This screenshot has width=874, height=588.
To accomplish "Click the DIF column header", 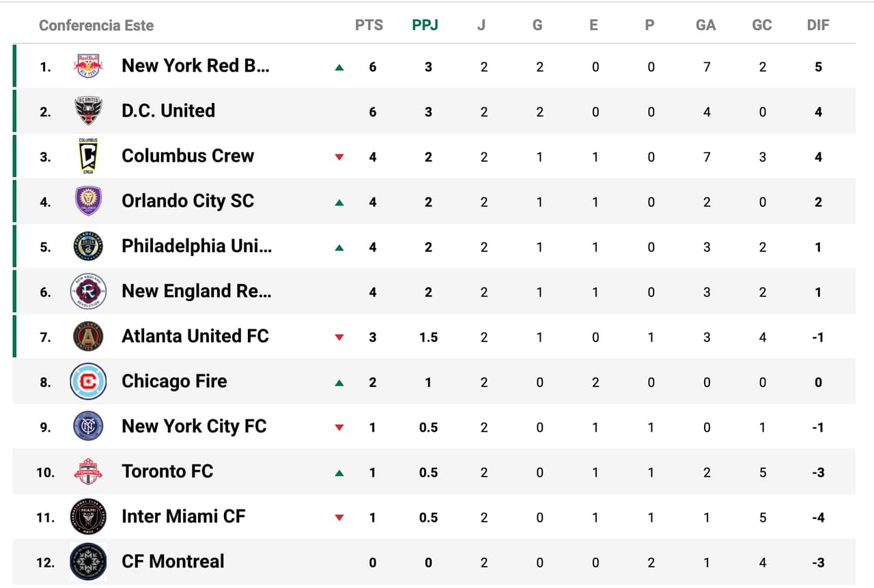I will [x=817, y=25].
